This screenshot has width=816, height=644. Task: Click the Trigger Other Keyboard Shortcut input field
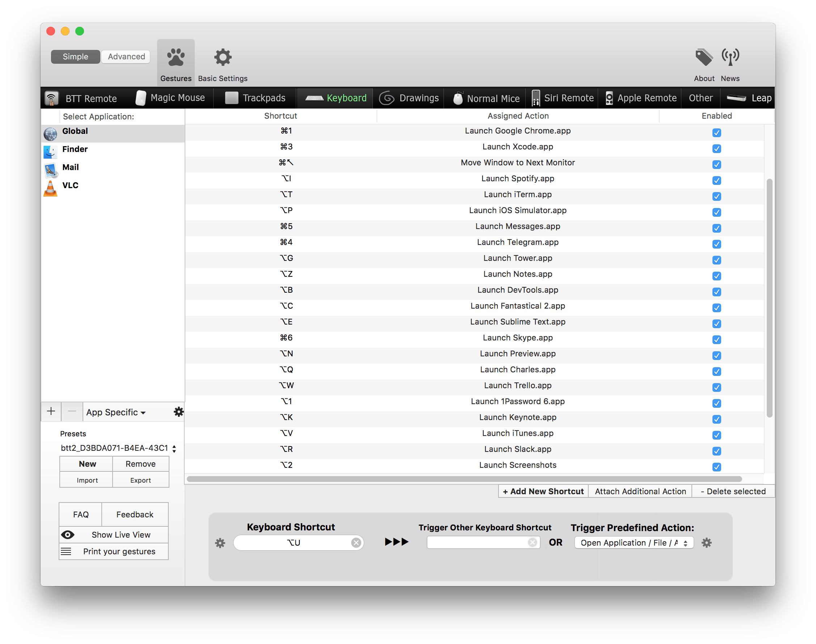[483, 542]
